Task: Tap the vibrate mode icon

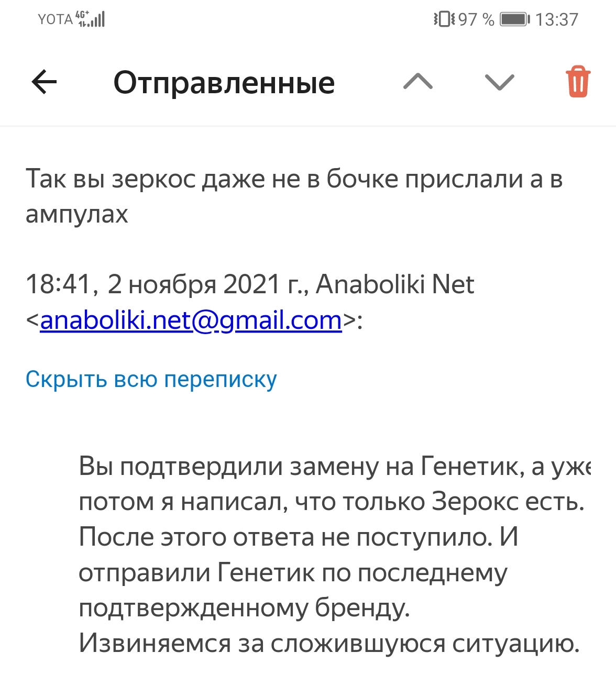Action: click(x=444, y=19)
